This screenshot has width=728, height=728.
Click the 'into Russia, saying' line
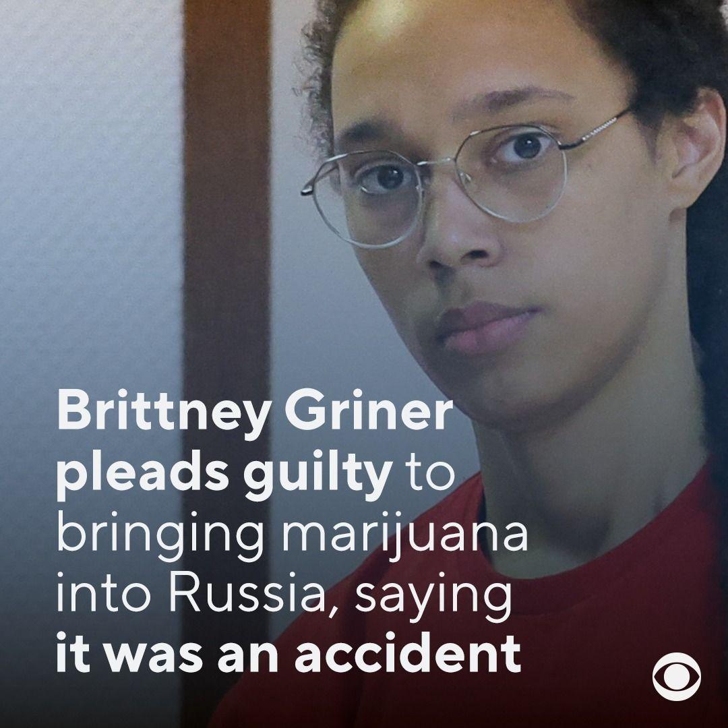(284, 597)
